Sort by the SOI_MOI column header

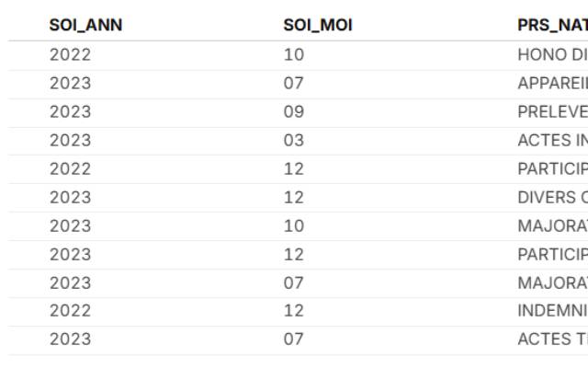(318, 25)
